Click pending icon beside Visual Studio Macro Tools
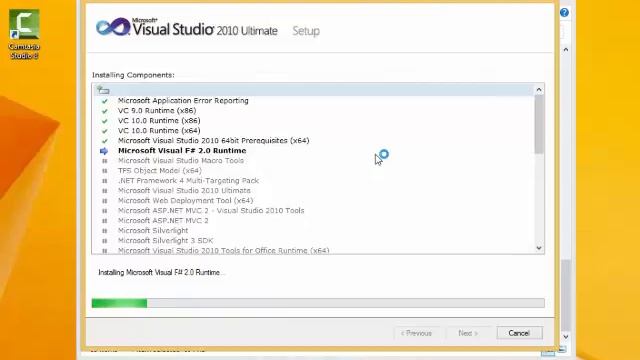Image resolution: width=640 pixels, height=360 pixels. pos(104,161)
